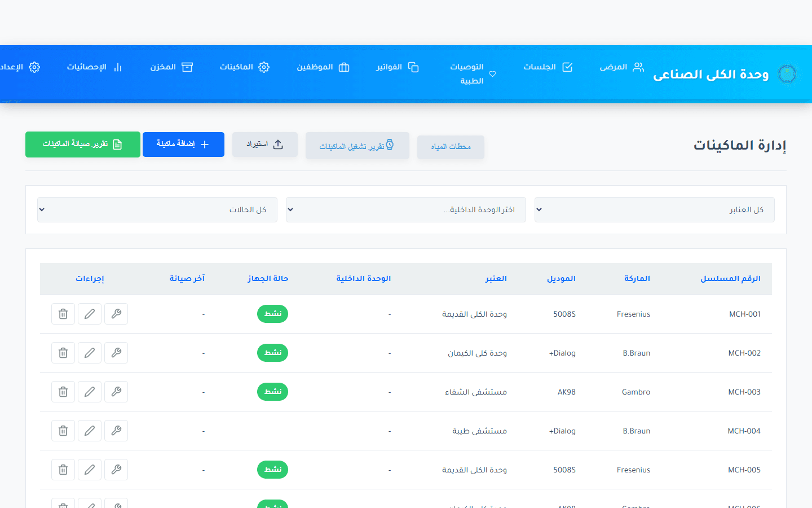Image resolution: width=812 pixels, height=508 pixels.
Task: Click the Fresenius cell in MCH-001 row
Action: point(633,314)
